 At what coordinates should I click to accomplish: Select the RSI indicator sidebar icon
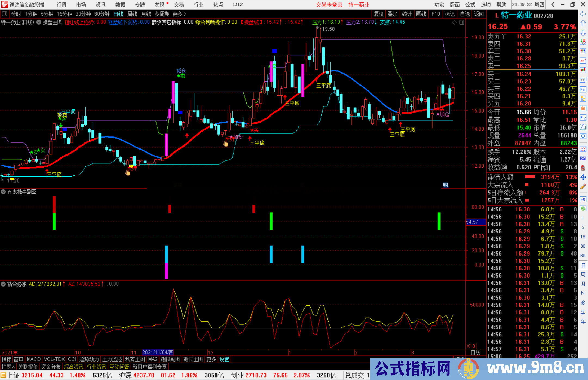583,158
